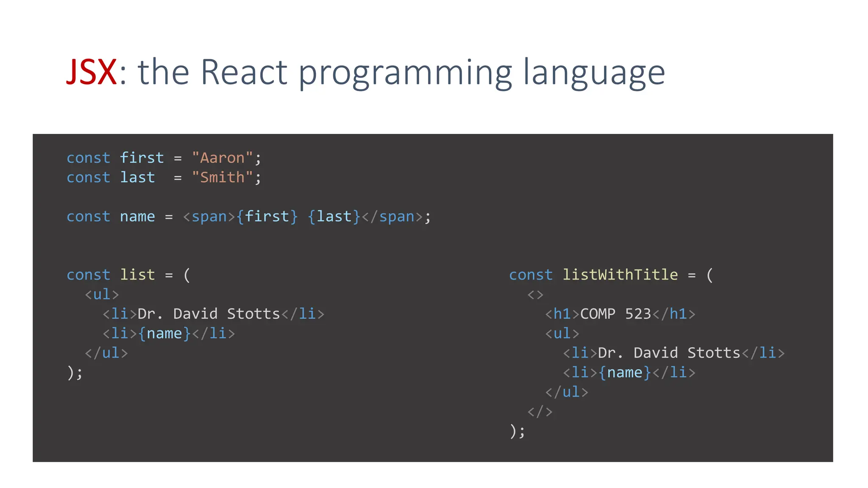
Task: Click the string literal "Smith"
Action: [223, 177]
